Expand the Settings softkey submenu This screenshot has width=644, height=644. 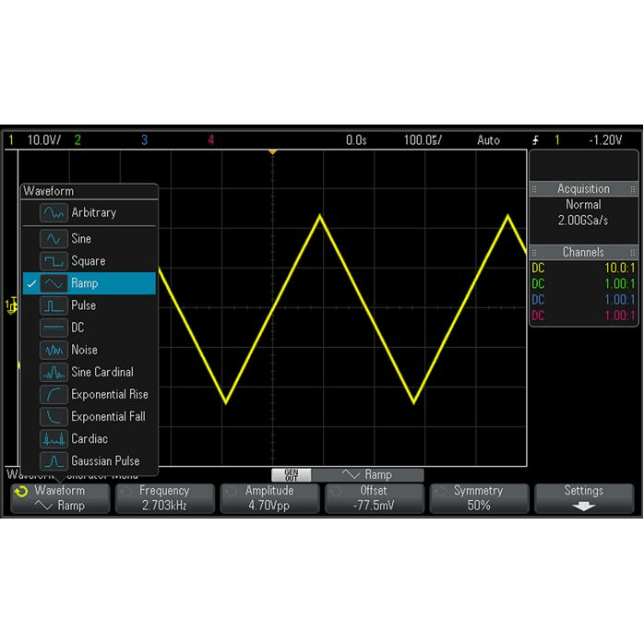tap(583, 498)
